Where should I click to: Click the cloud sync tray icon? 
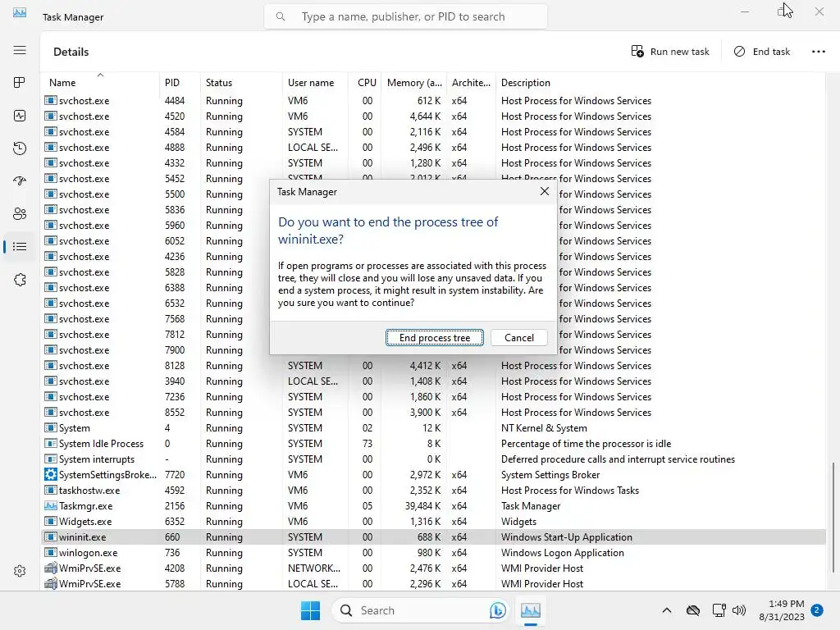(692, 610)
